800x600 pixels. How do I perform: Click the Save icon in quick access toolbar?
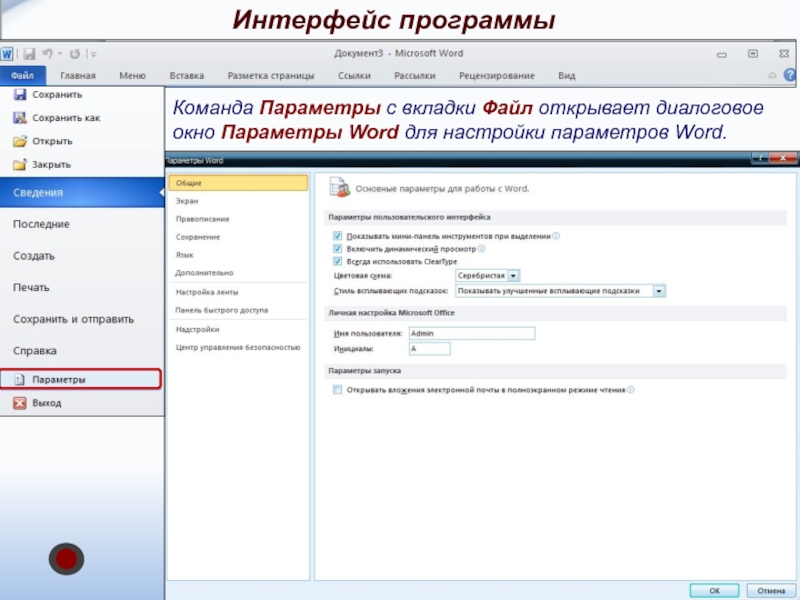(29, 54)
